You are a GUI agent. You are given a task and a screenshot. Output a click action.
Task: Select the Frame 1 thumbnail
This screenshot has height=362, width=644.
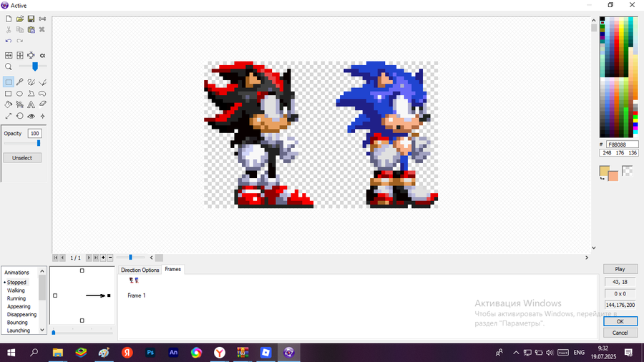(134, 280)
